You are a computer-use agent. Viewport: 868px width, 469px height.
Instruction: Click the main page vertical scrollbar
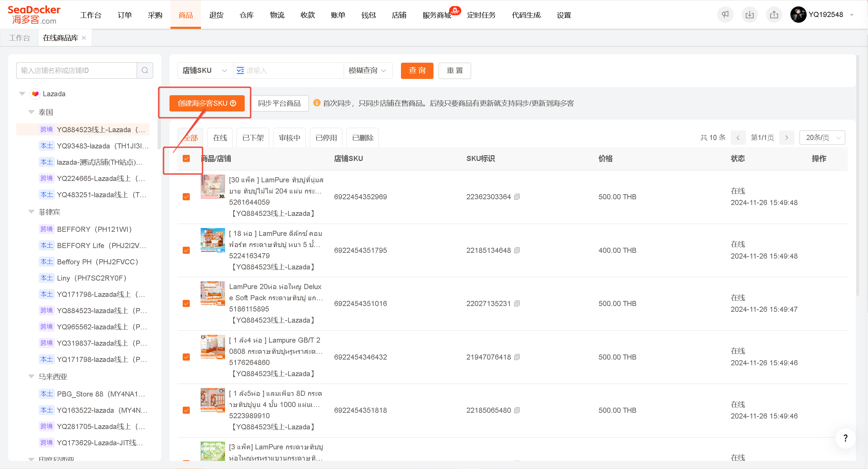[857, 176]
